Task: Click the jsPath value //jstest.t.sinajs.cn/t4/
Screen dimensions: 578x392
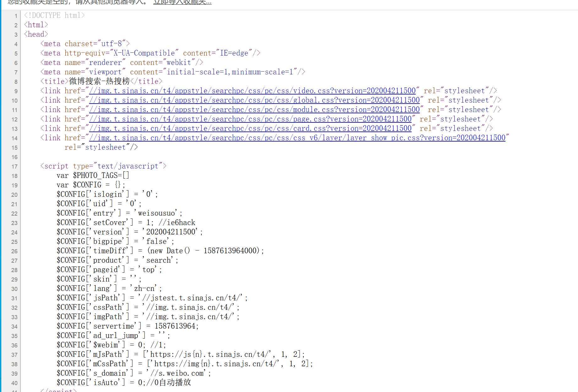Action: click(x=191, y=298)
